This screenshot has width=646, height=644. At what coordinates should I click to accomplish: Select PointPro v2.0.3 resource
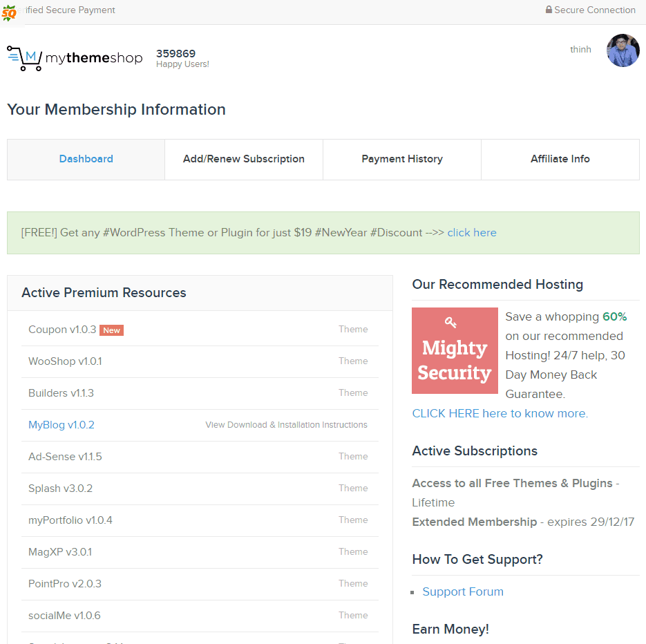(x=65, y=583)
